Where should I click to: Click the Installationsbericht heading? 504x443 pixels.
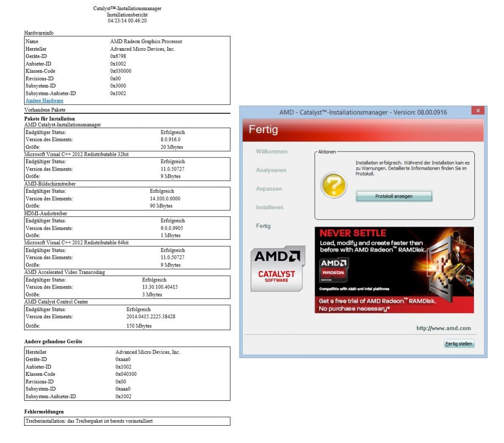[x=127, y=15]
